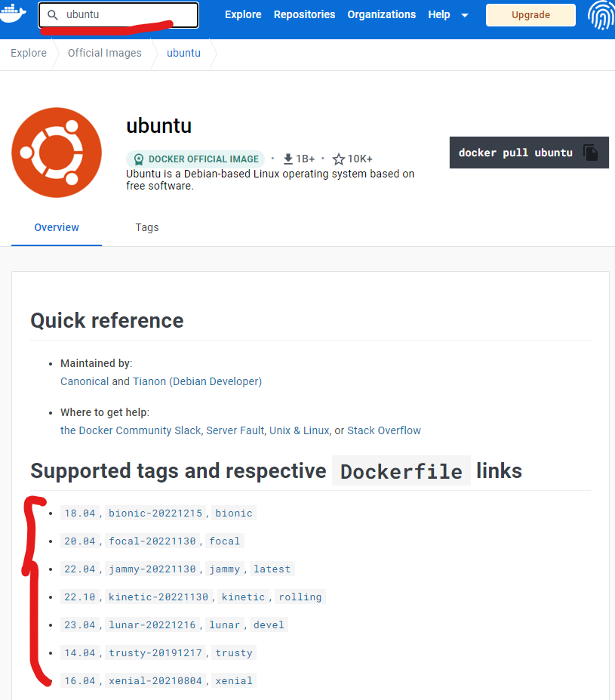Select the Overview tab
The height and width of the screenshot is (700, 615).
pyautogui.click(x=56, y=227)
